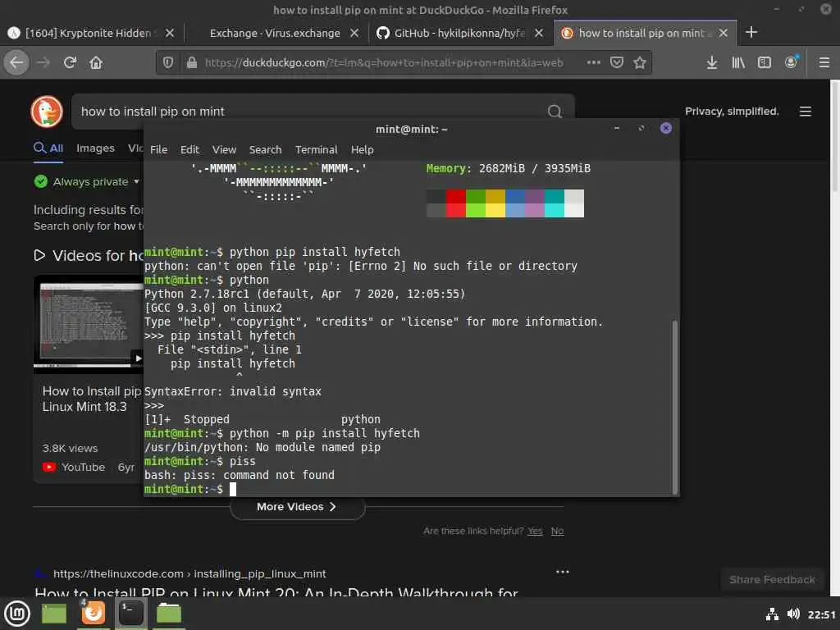The image size is (840, 630).
Task: Select the Images results tab
Action: [x=95, y=148]
